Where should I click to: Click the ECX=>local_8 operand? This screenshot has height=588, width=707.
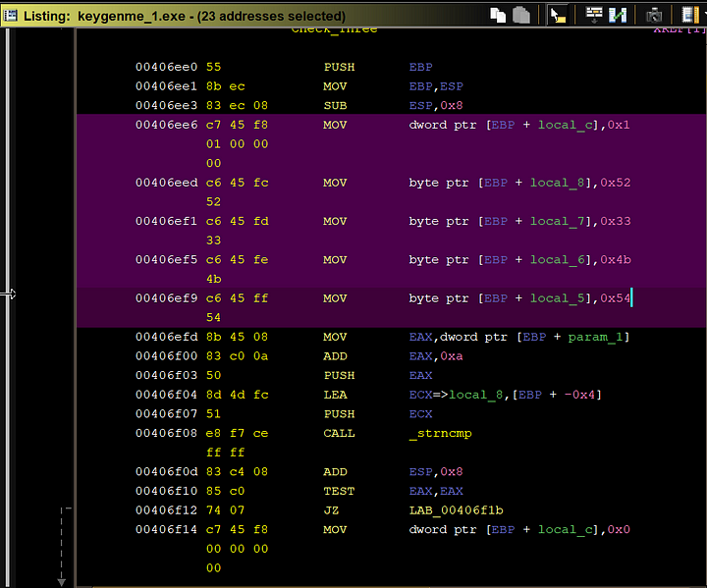click(x=456, y=395)
